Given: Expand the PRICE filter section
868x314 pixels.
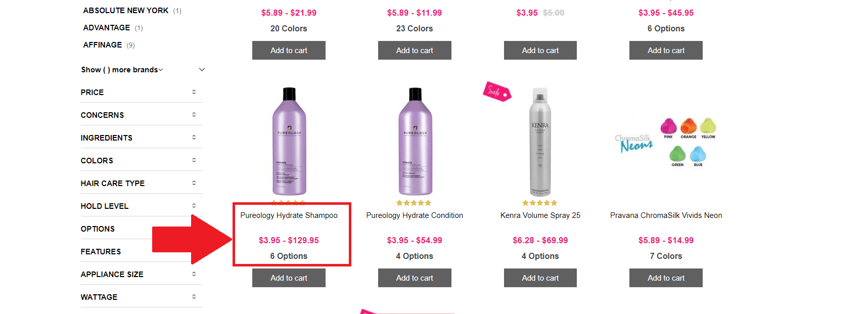Looking at the screenshot, I should [194, 92].
